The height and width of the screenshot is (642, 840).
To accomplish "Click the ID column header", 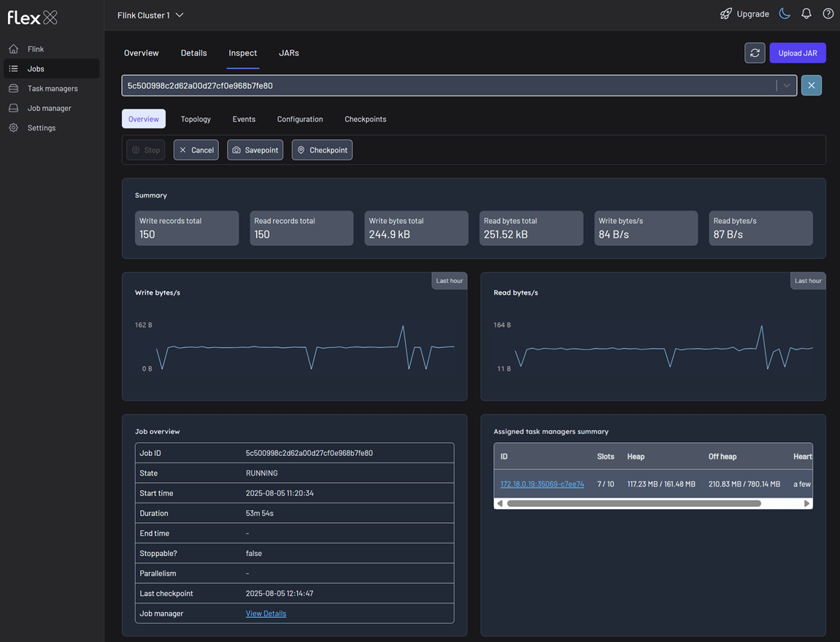I will point(504,457).
